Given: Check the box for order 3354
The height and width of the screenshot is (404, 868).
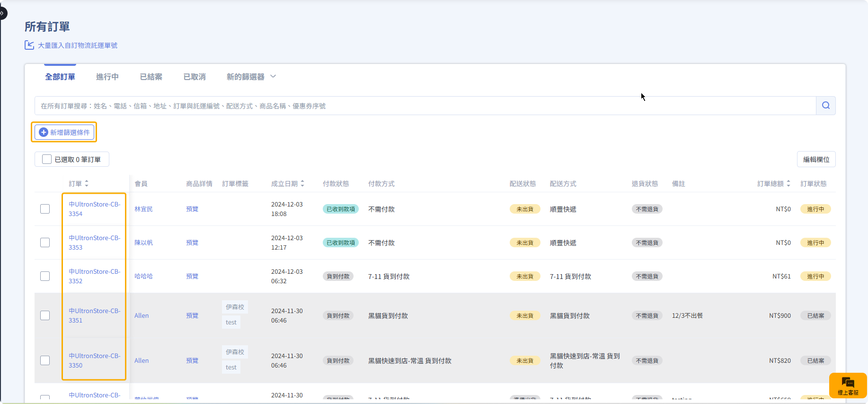Looking at the screenshot, I should point(45,209).
